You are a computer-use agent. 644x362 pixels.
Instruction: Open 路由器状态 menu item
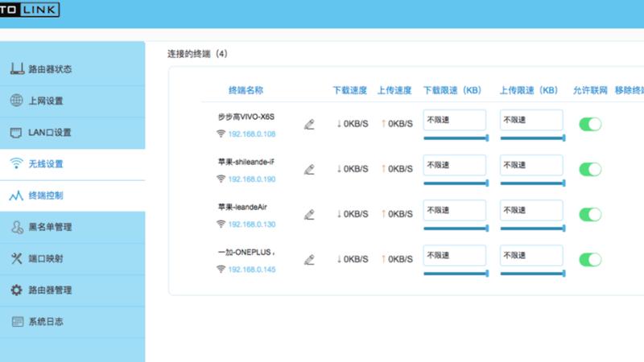(x=72, y=69)
